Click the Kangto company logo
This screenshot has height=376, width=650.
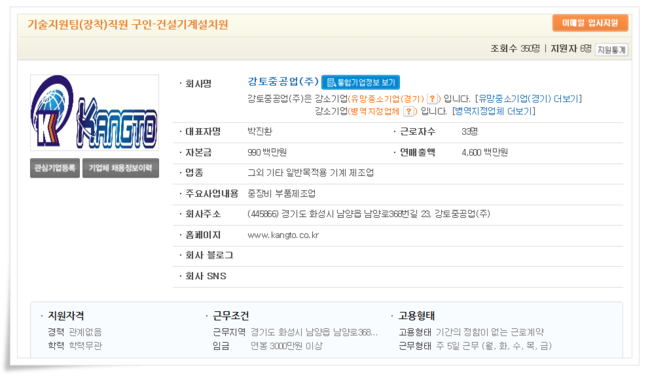[95, 112]
